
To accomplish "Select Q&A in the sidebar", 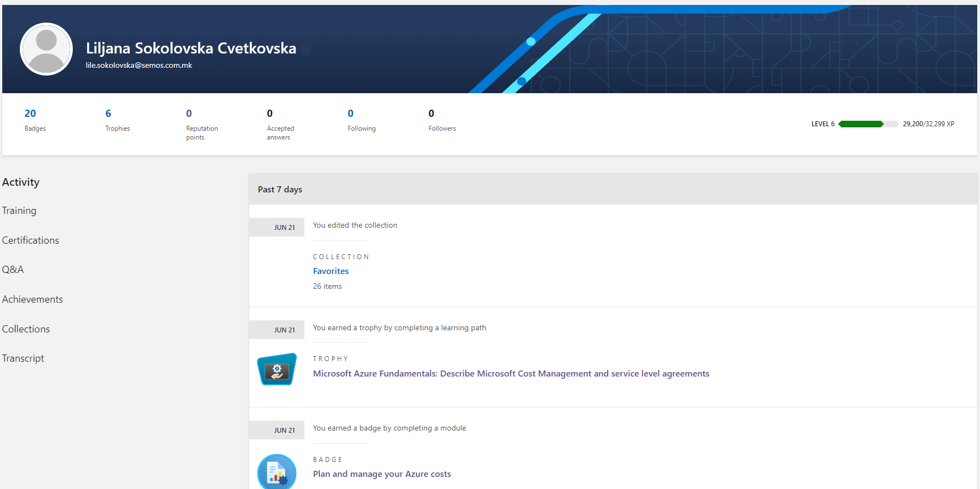I will point(13,270).
